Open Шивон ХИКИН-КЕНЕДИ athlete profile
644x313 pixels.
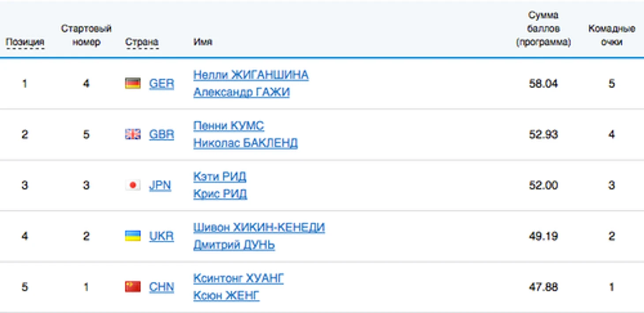(259, 227)
